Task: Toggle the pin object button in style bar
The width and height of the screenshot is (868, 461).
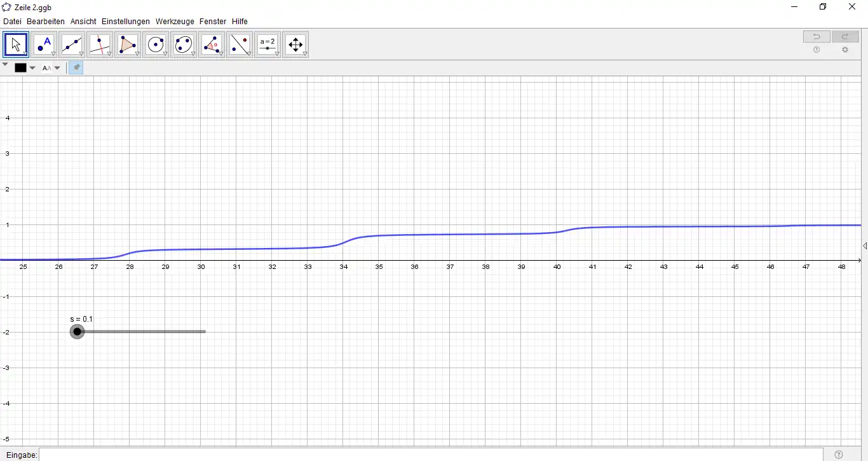Action: (76, 67)
